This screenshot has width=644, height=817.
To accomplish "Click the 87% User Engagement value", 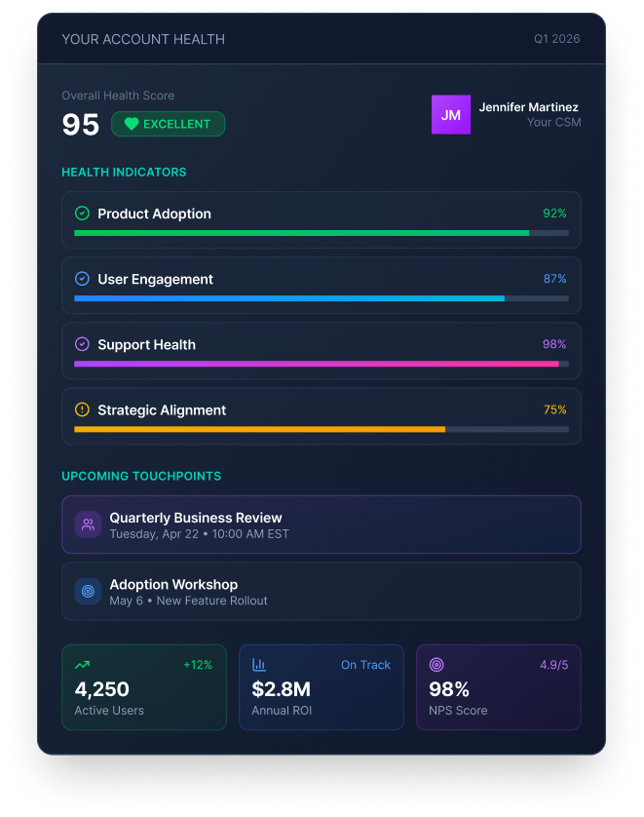I will click(555, 279).
